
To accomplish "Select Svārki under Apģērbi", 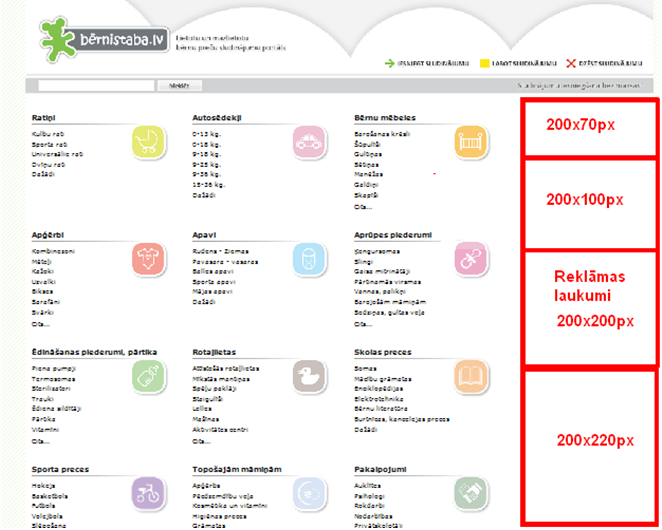I will (x=43, y=313).
